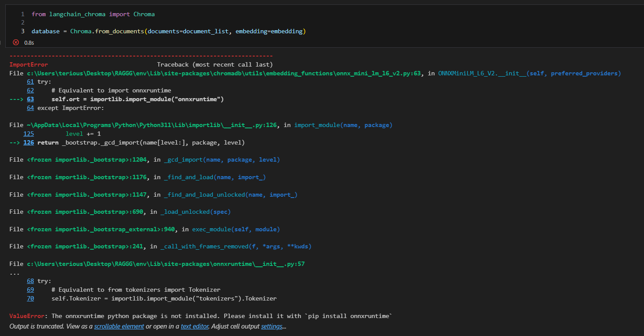Open line 70 self.Tokenizer link

pos(30,298)
